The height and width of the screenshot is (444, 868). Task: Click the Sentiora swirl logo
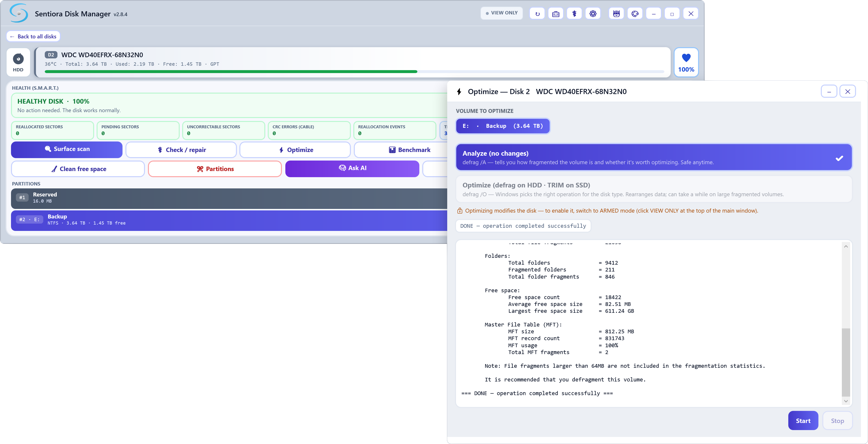pyautogui.click(x=19, y=13)
